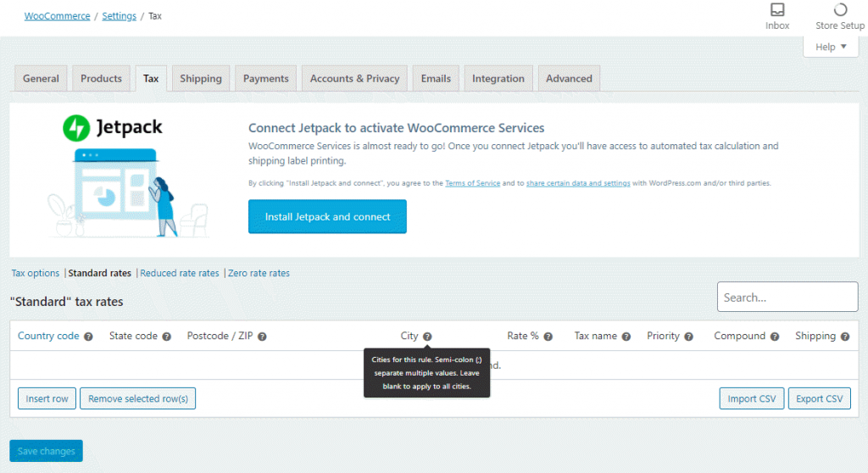Screen dimensions: 868x473
Task: Click Remove selected row(s) button
Action: click(x=138, y=398)
